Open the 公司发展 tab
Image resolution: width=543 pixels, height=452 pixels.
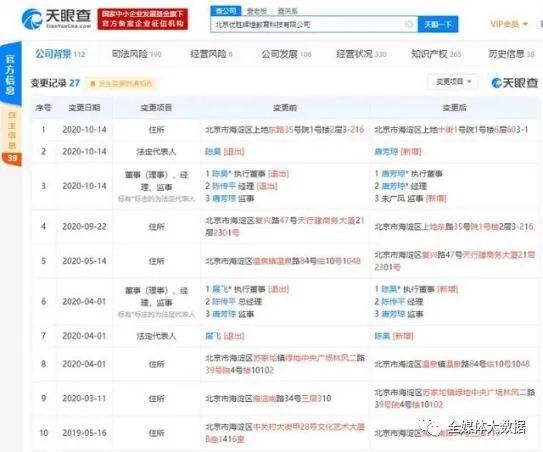[x=286, y=54]
